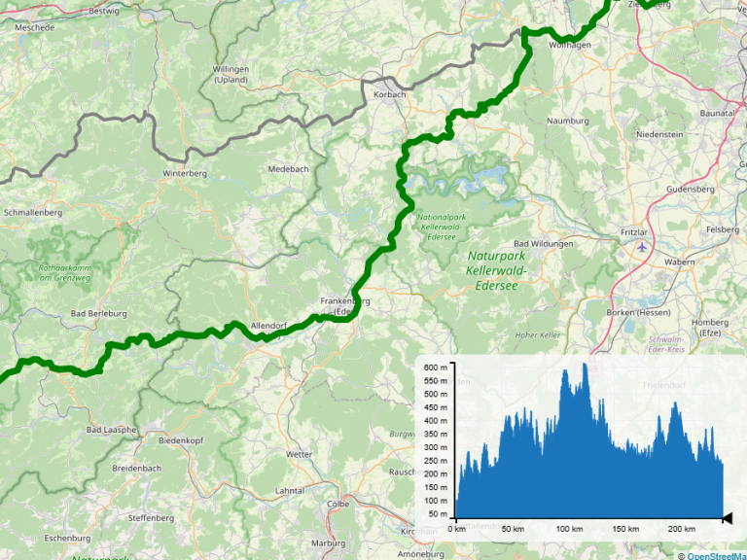The height and width of the screenshot is (560, 747).
Task: Click the black triangle marker ending the elevation chart
Action: 727,518
